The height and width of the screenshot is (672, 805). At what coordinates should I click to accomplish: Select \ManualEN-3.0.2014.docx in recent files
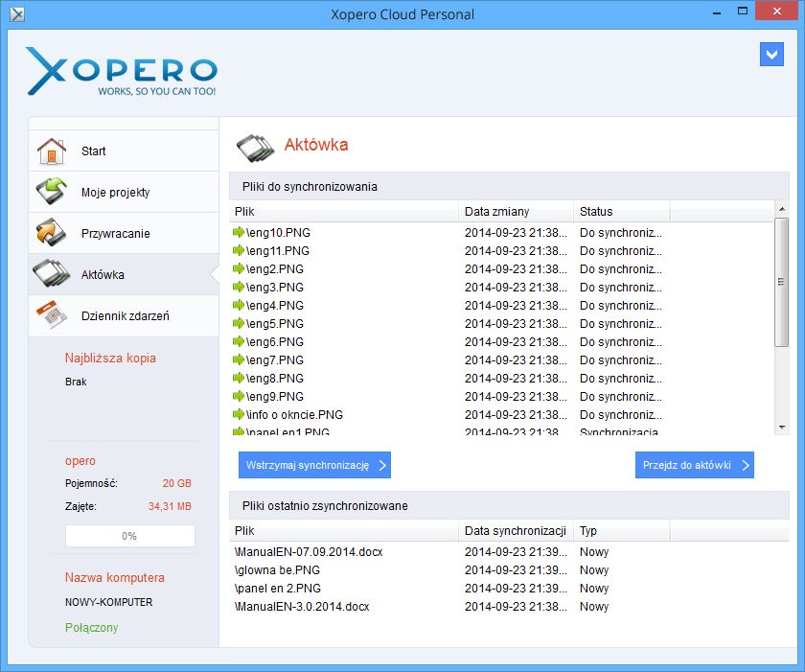302,607
